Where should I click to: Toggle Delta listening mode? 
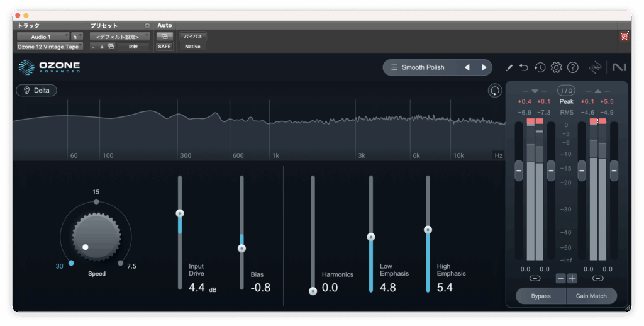(x=36, y=91)
